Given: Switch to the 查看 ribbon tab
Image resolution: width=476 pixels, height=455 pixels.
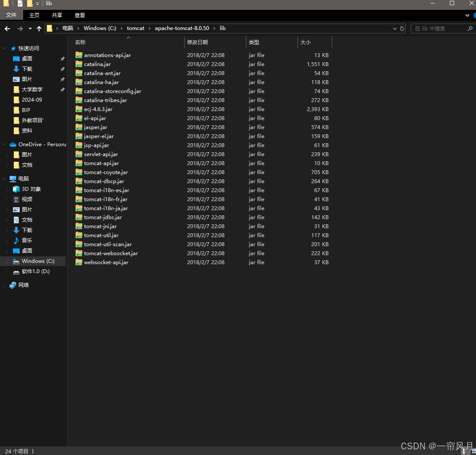Looking at the screenshot, I should [79, 15].
